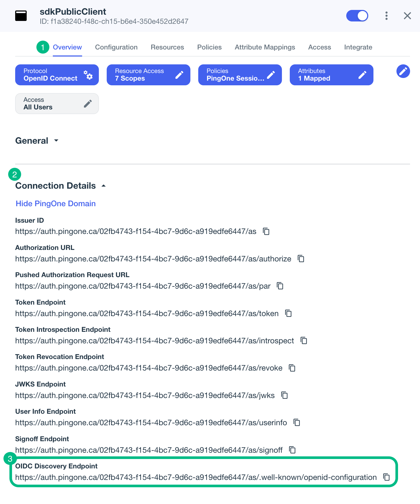Copy the JWKS Endpoint URL
This screenshot has width=420, height=504.
click(x=284, y=395)
